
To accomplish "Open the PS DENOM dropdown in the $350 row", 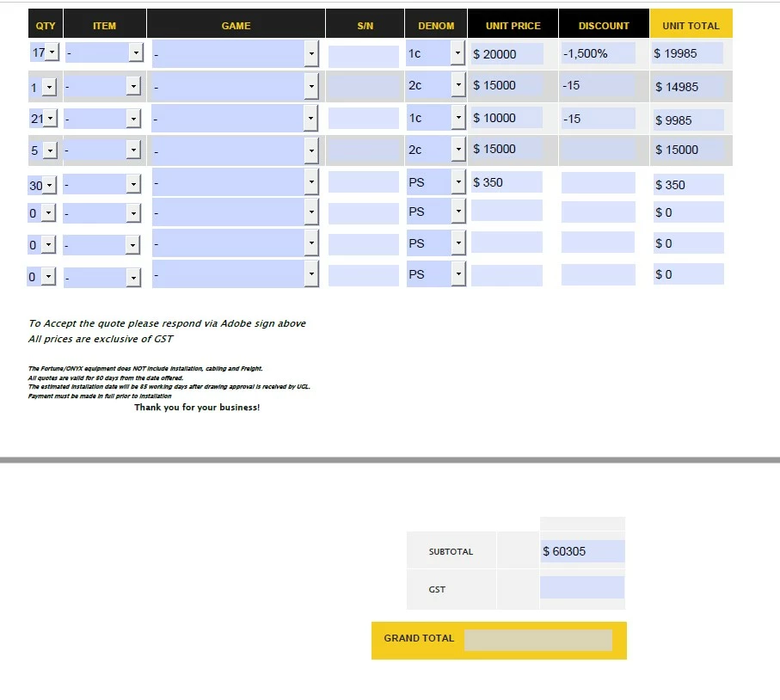I will click(x=458, y=181).
